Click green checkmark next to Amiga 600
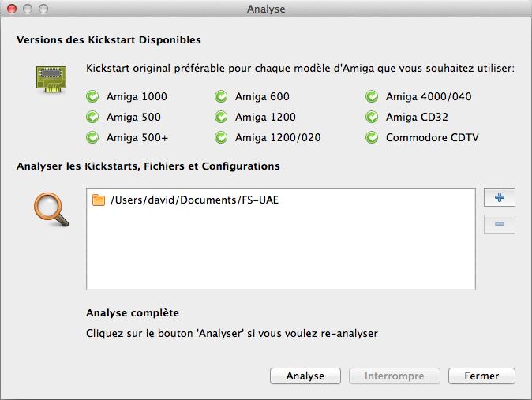This screenshot has height=400, width=532. pyautogui.click(x=221, y=97)
